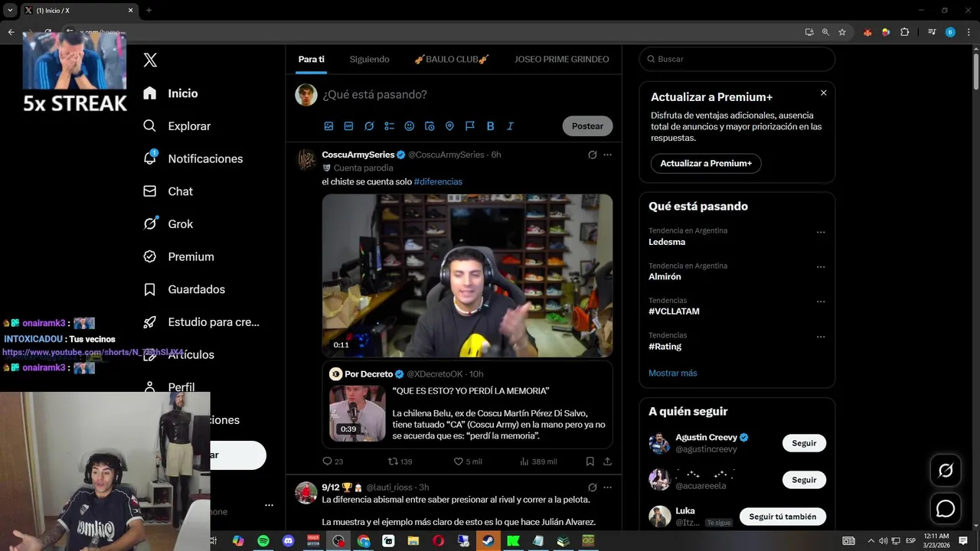Click the GIF icon in composer

[348, 126]
